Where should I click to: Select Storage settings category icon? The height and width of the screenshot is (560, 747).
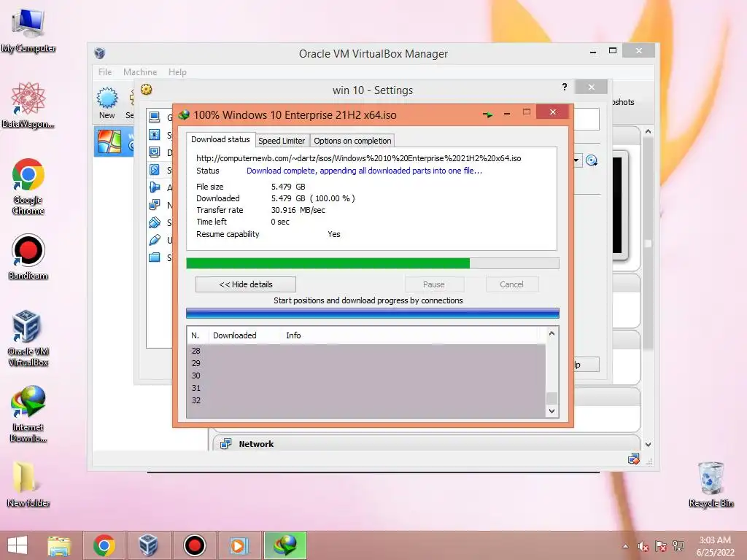point(155,169)
